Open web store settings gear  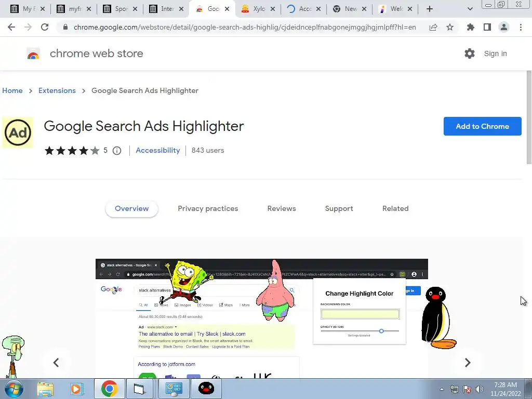tap(470, 54)
